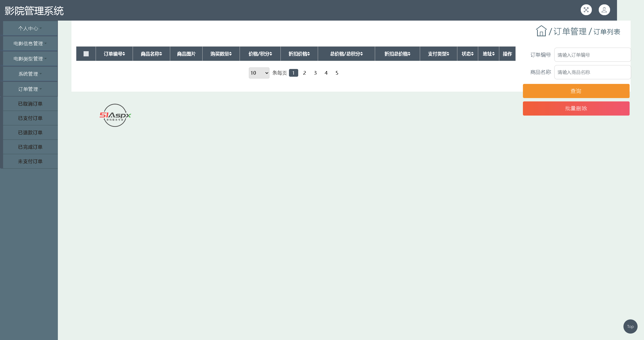
Task: Sort by 支付类型 column sort icon
Action: pos(448,54)
